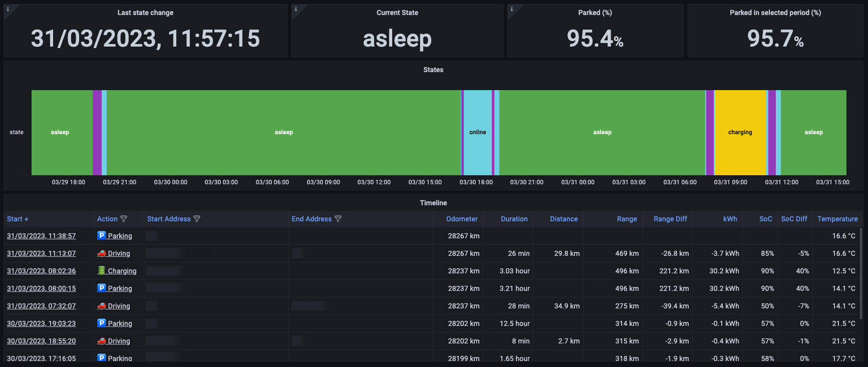Open info icon on Last state change panel

click(x=8, y=9)
